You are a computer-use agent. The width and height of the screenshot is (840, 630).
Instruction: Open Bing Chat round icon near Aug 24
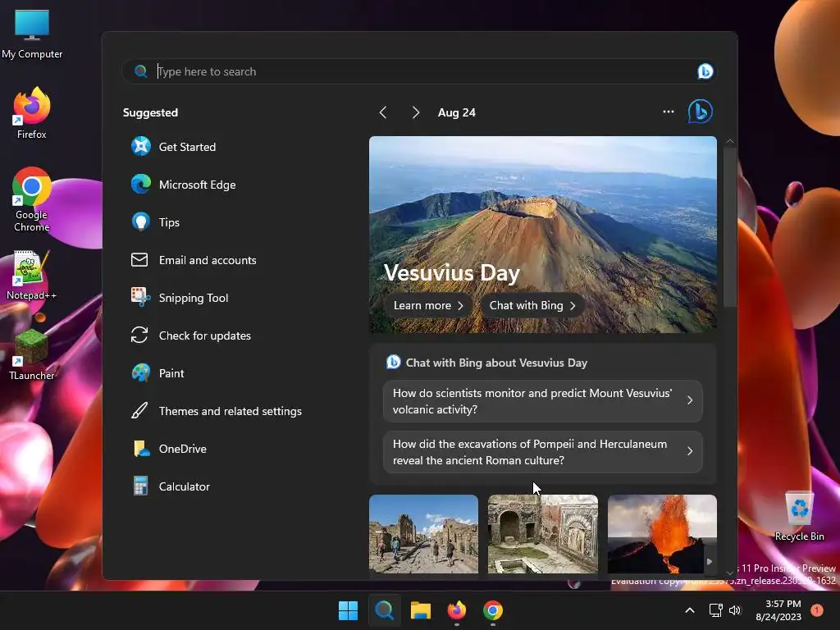pos(701,112)
